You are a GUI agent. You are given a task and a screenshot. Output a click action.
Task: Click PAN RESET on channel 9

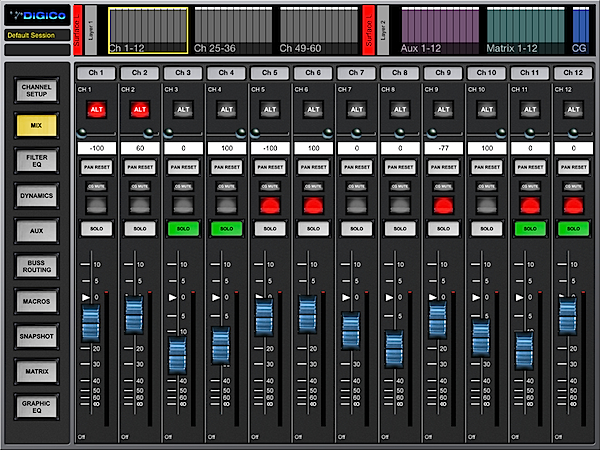[443, 167]
